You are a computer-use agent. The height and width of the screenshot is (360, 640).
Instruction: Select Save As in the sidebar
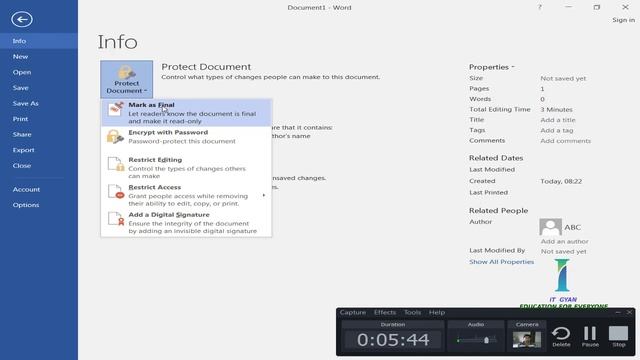[39, 103]
